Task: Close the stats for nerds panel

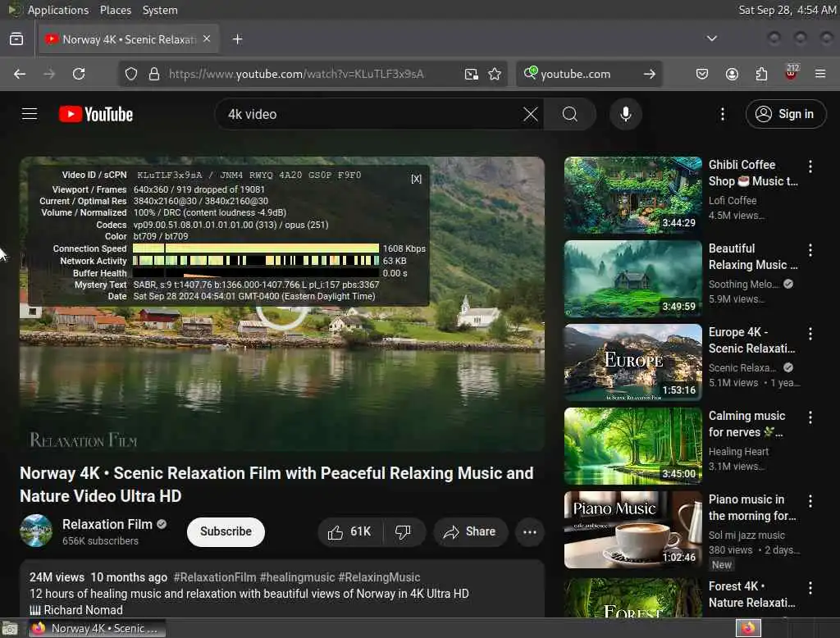Action: click(416, 179)
